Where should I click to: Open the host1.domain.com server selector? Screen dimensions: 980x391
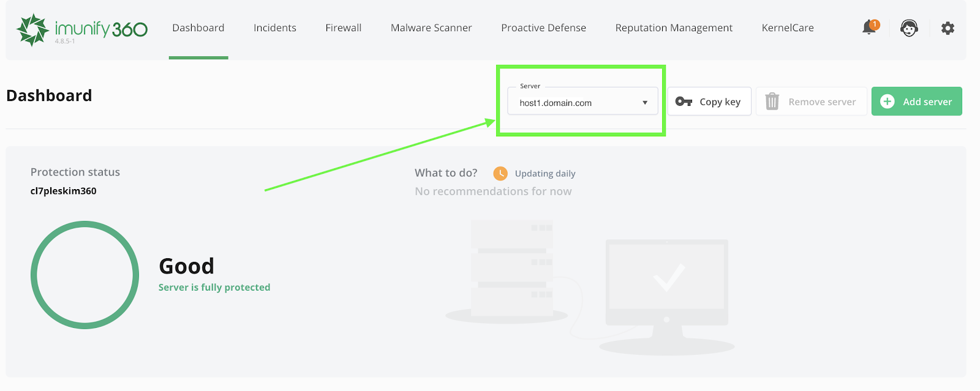pyautogui.click(x=570, y=103)
